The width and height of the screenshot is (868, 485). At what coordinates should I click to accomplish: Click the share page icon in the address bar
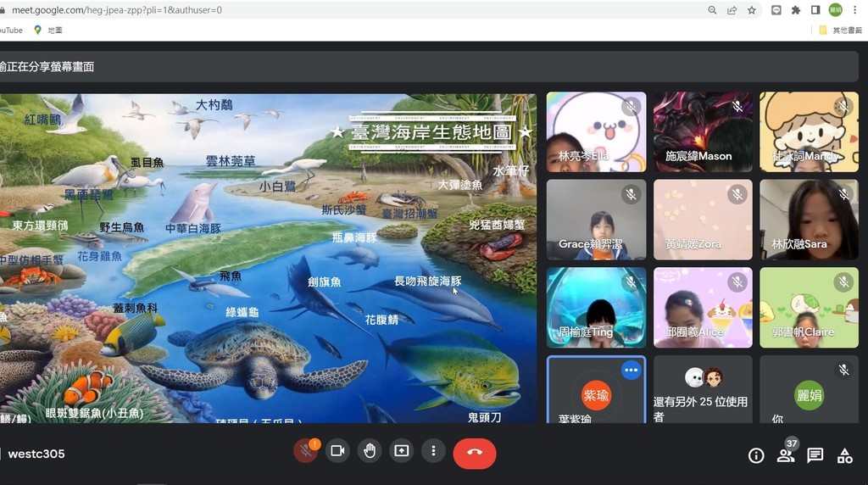[x=732, y=10]
